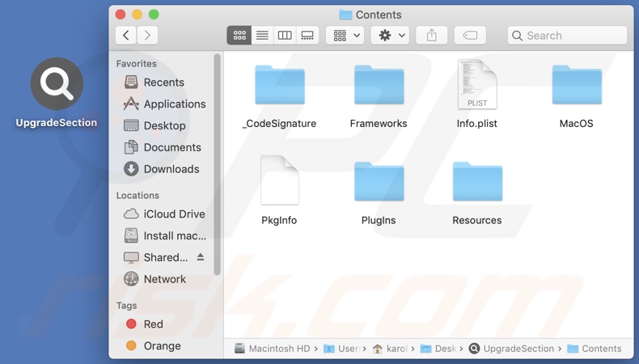Open Applications in the sidebar
Screen dimensions: 639x364
coord(174,104)
